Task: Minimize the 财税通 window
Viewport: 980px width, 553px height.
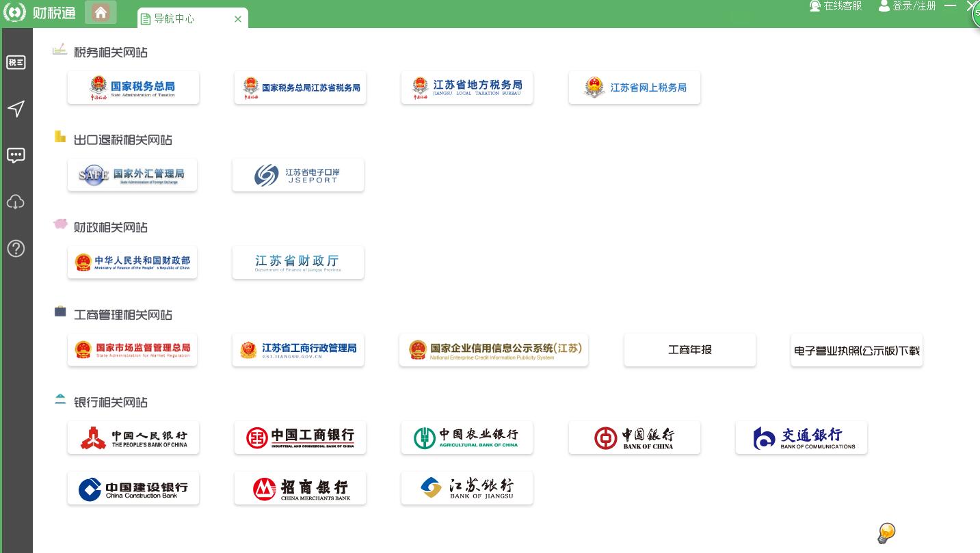Action: [x=950, y=5]
